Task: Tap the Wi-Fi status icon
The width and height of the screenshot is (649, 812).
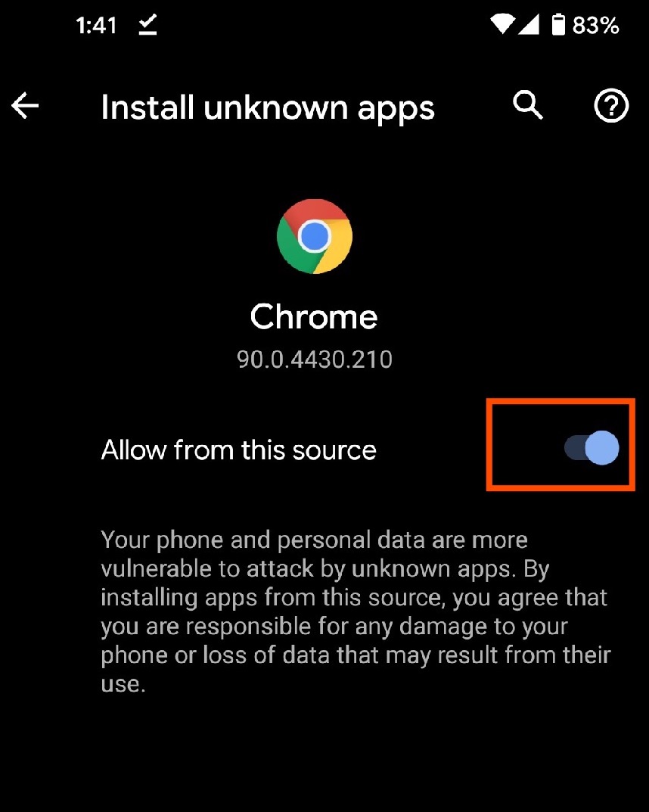Action: [x=501, y=24]
